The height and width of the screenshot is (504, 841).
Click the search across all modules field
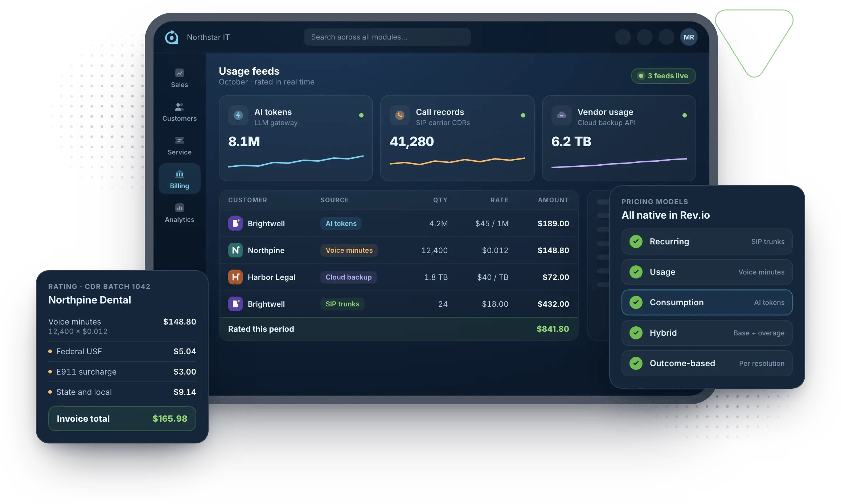(x=387, y=37)
